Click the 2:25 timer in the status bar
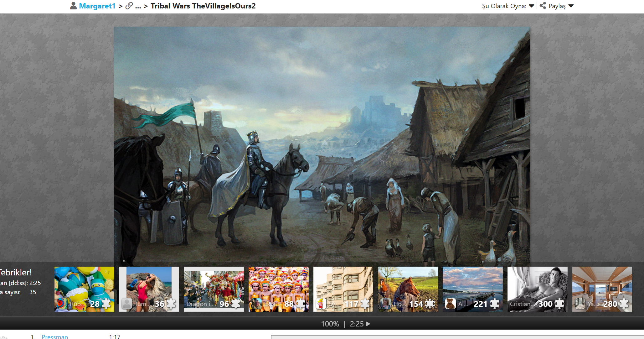 [357, 324]
